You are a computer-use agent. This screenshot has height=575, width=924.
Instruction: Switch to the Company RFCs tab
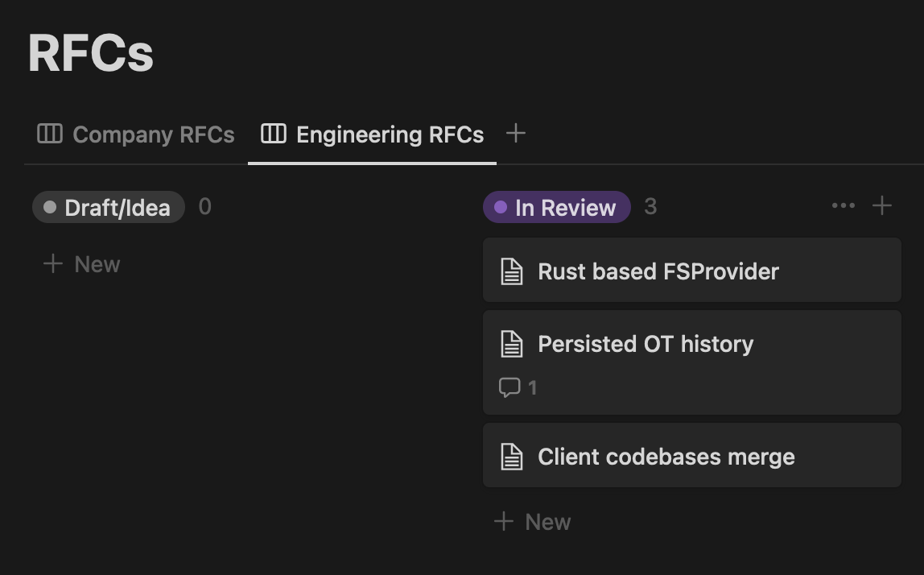pos(153,134)
